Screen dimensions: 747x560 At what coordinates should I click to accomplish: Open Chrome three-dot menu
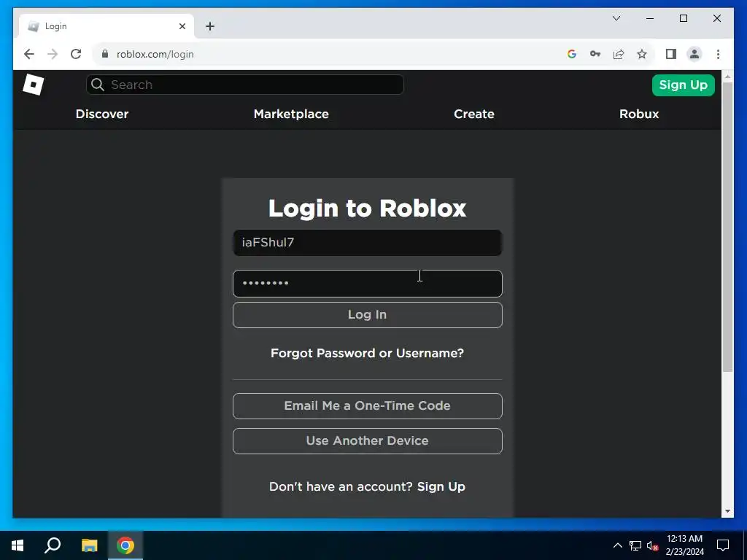pyautogui.click(x=718, y=54)
